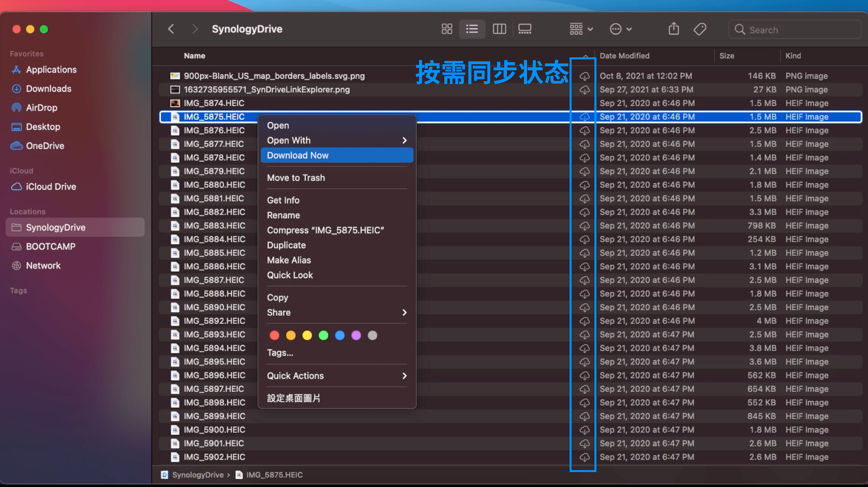Switch to list view

click(472, 29)
